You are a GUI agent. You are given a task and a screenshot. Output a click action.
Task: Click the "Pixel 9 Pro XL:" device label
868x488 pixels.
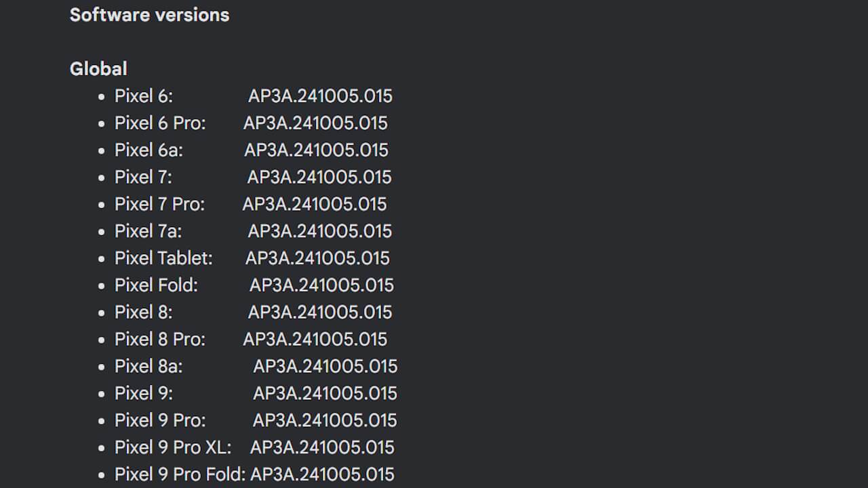[173, 448]
